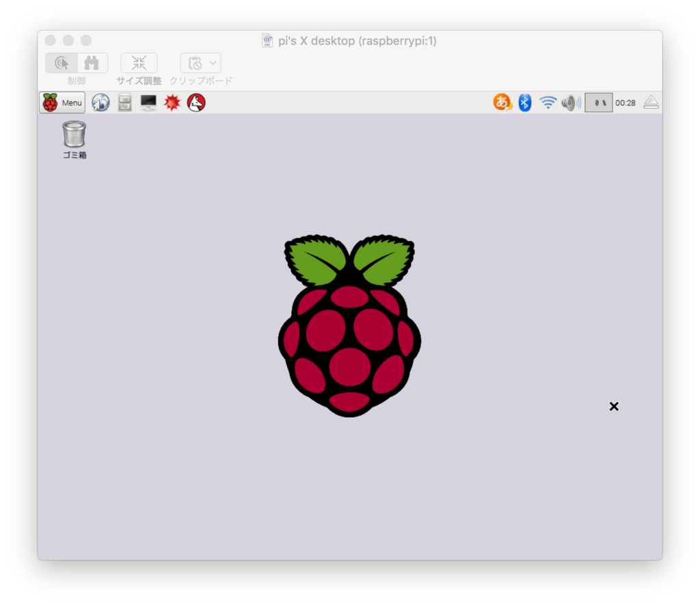Click the window's leftmost close light
Image resolution: width=700 pixels, height=605 pixels.
tap(51, 40)
